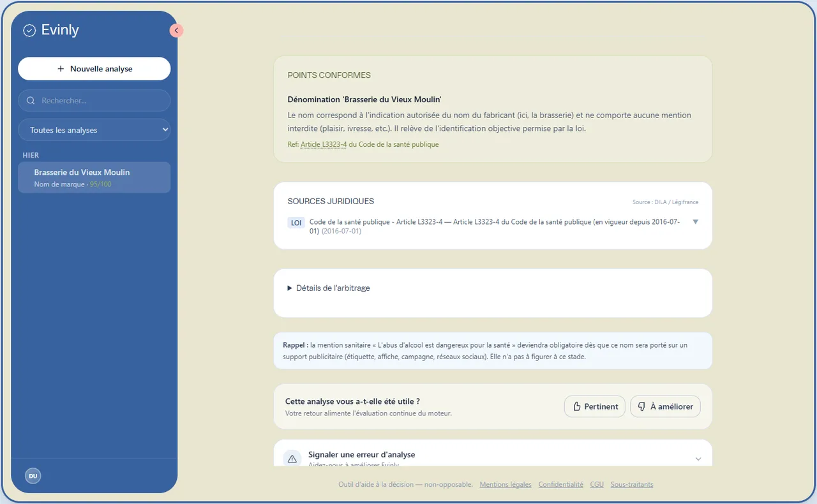The height and width of the screenshot is (504, 817).
Task: Click the Evinly checkmark logo icon
Action: (29, 30)
